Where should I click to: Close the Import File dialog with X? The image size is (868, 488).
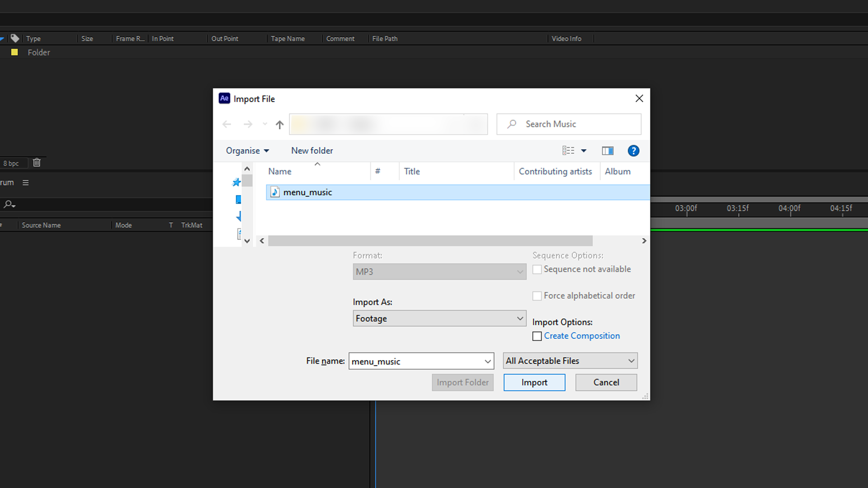(x=639, y=99)
